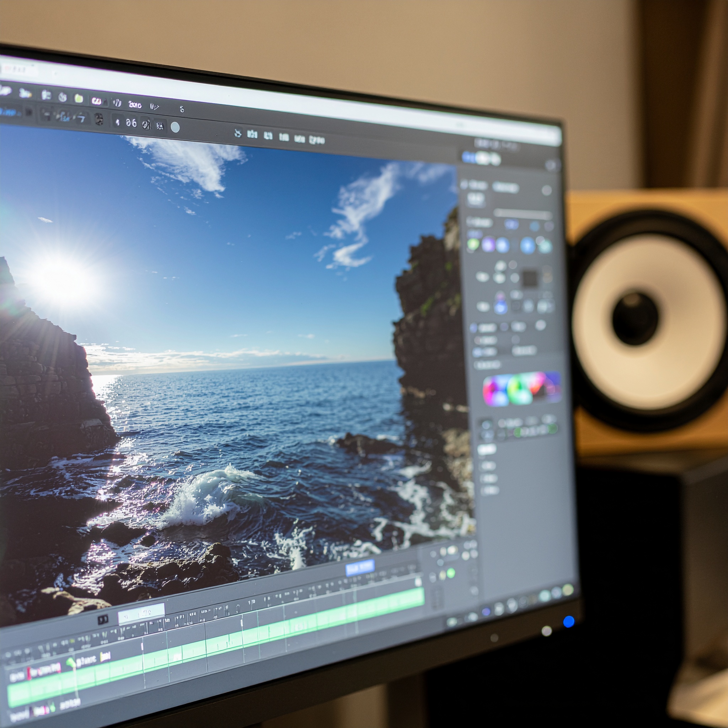Click the green playhead marker on lower-left timeline

[x=71, y=663]
